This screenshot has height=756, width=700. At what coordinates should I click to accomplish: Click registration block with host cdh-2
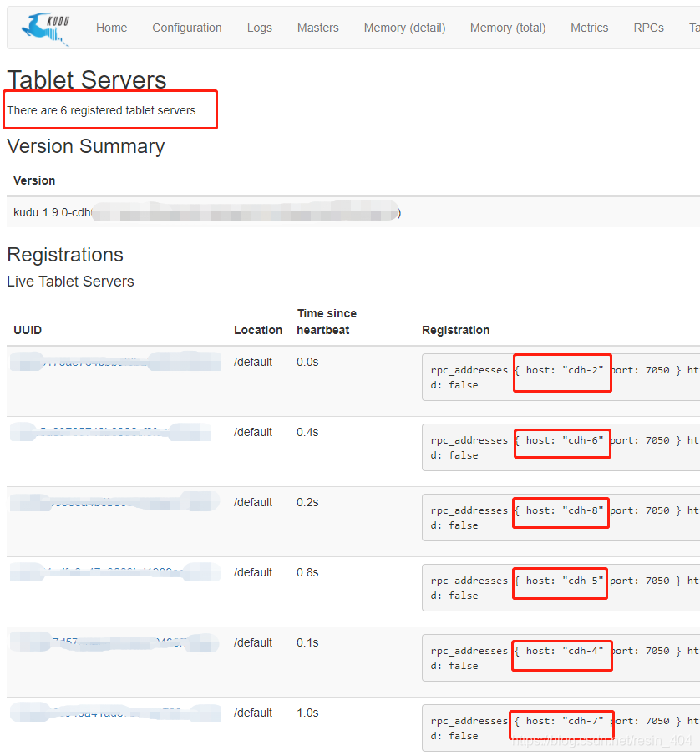tap(561, 377)
